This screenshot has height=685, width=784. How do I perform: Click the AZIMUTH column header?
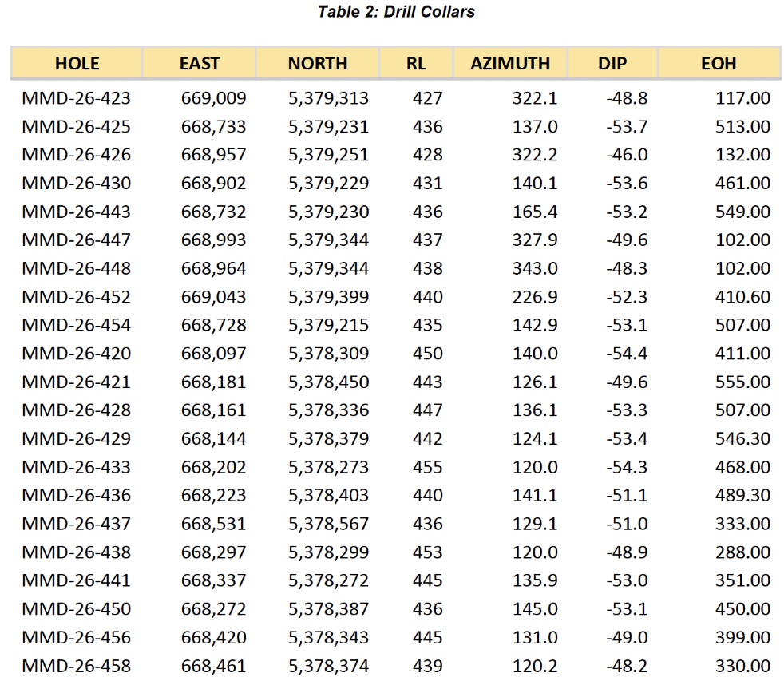click(510, 64)
